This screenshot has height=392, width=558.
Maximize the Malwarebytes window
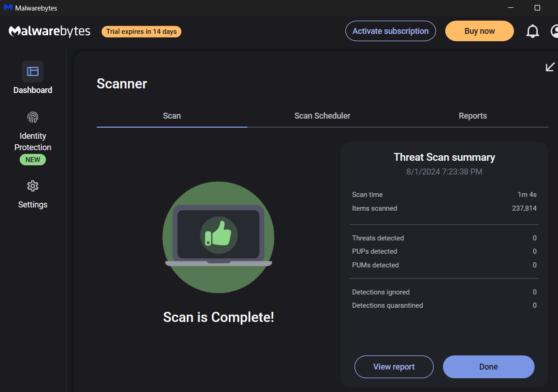click(x=537, y=8)
